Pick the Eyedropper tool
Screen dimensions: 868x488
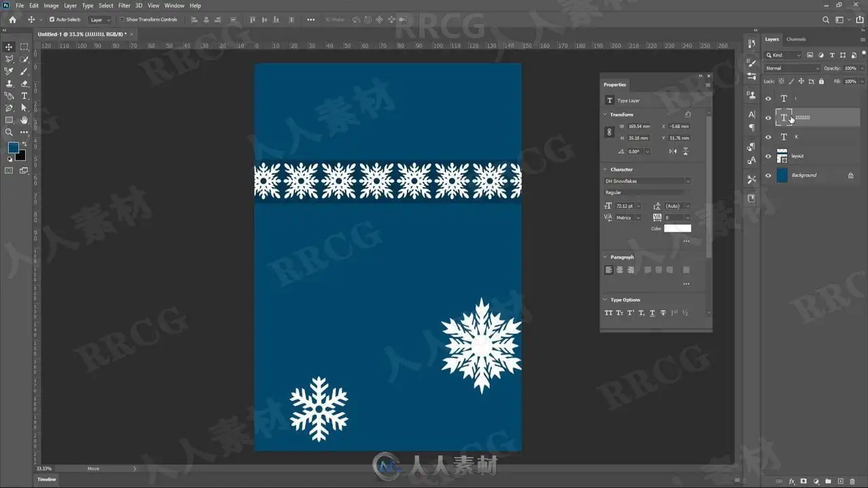tap(9, 71)
